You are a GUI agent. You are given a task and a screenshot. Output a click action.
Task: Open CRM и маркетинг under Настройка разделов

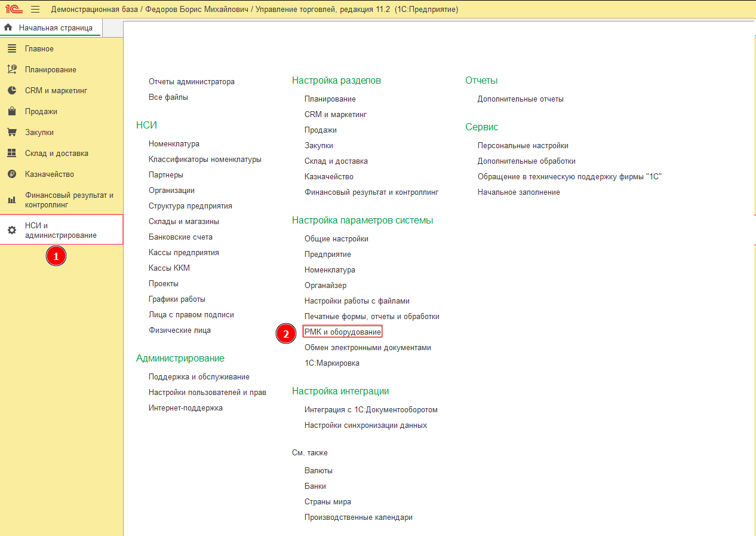(x=336, y=115)
